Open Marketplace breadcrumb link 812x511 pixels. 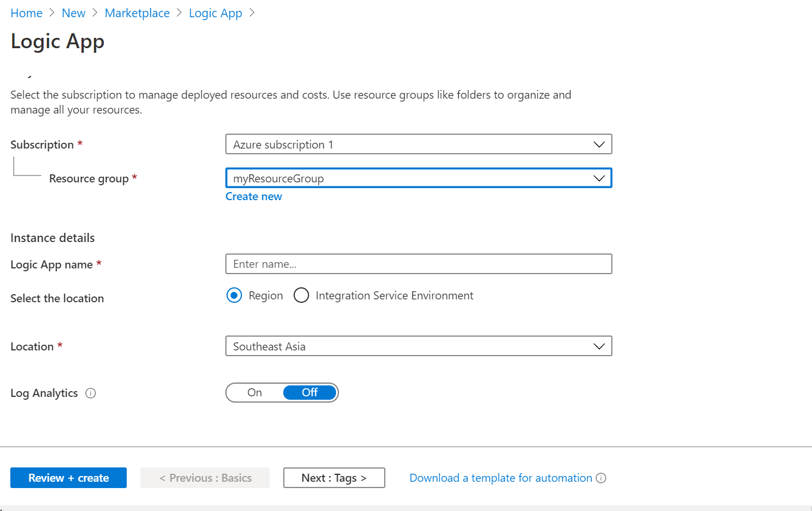(137, 13)
